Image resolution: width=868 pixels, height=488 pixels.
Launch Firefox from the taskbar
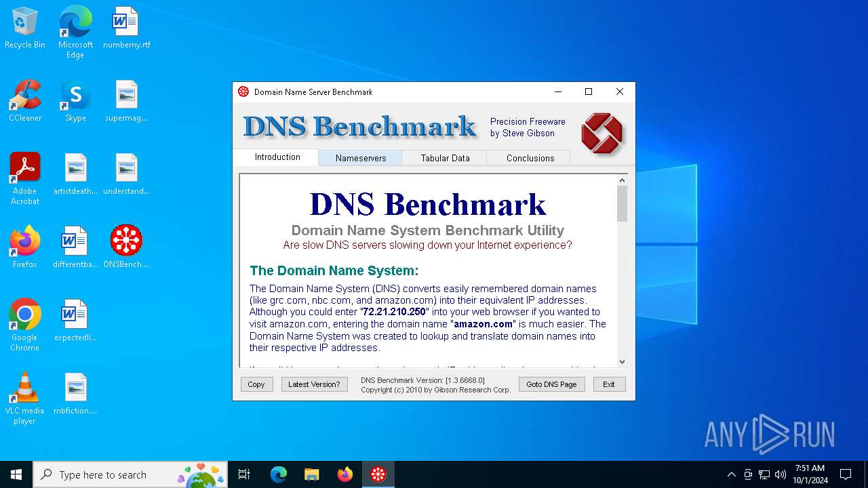tap(345, 474)
